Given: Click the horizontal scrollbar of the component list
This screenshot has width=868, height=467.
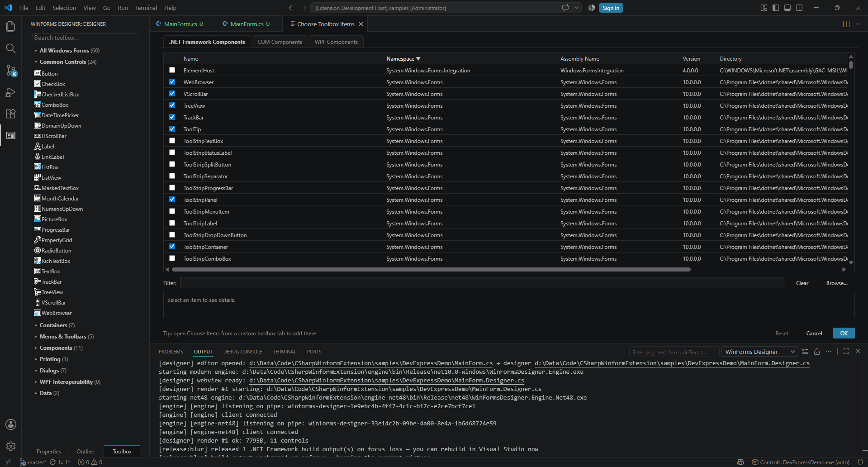Looking at the screenshot, I should point(431,269).
